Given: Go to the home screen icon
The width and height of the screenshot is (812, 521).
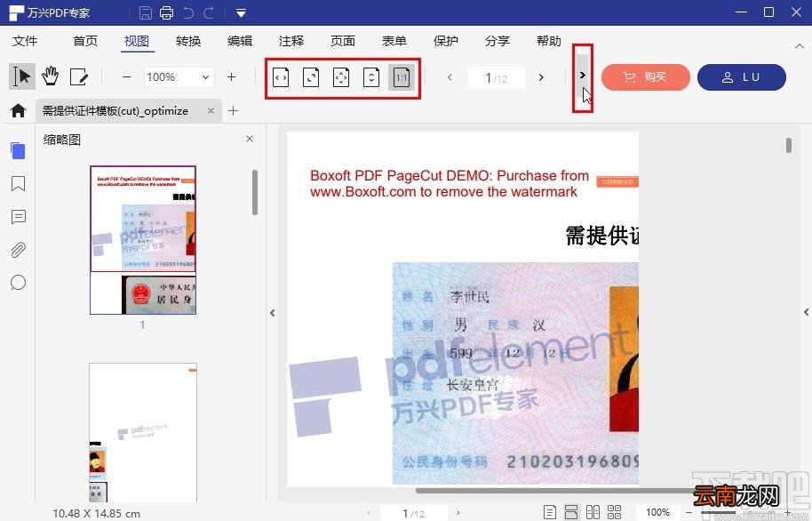Looking at the screenshot, I should click(18, 110).
